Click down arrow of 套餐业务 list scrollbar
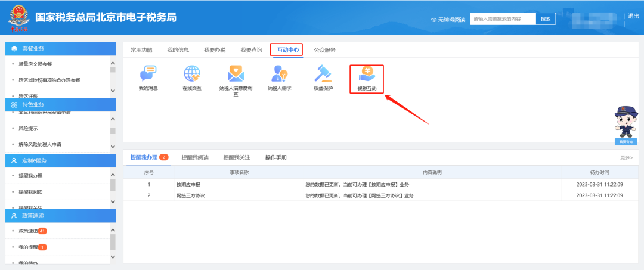This screenshot has height=270, width=644. click(113, 90)
